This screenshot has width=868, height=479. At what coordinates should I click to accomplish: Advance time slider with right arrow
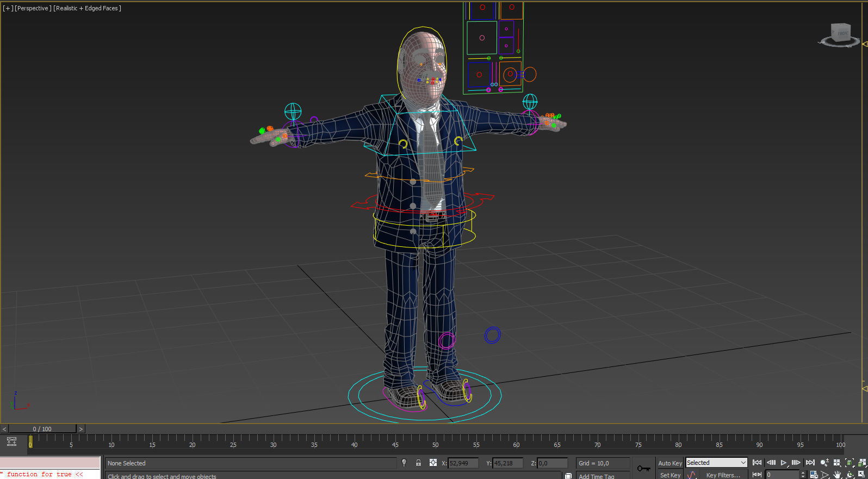81,429
